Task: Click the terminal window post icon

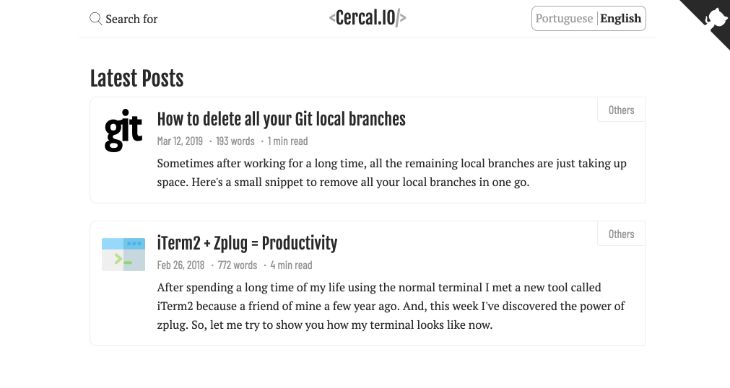Action: 123,254
